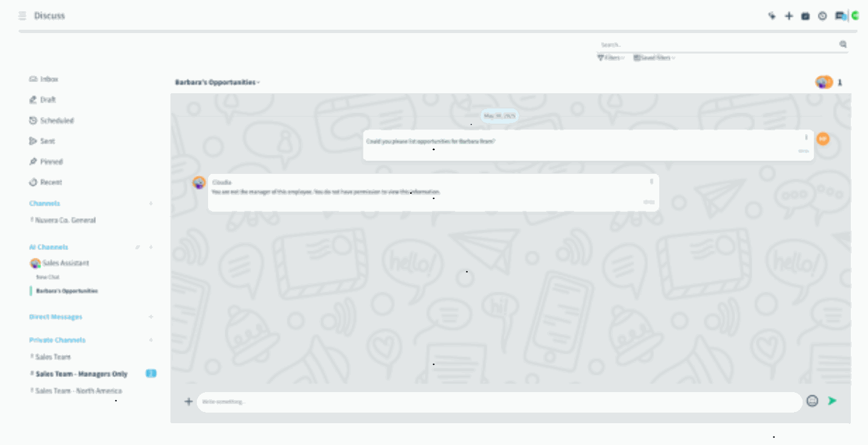Expand the Filters dropdown

coord(610,58)
